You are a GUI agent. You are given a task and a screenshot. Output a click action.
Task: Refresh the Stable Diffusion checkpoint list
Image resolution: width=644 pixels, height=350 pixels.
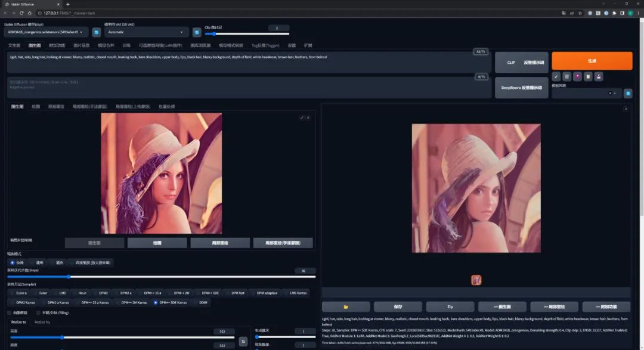point(96,32)
